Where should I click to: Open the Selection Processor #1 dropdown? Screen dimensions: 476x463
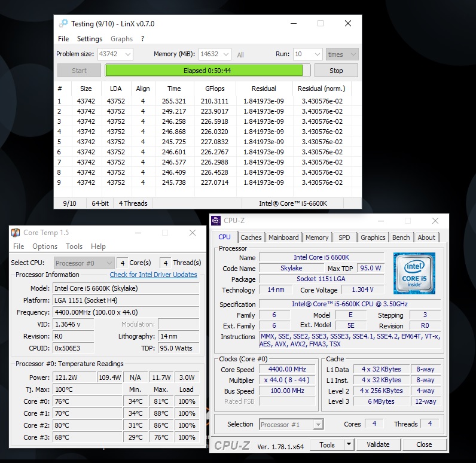pyautogui.click(x=291, y=425)
